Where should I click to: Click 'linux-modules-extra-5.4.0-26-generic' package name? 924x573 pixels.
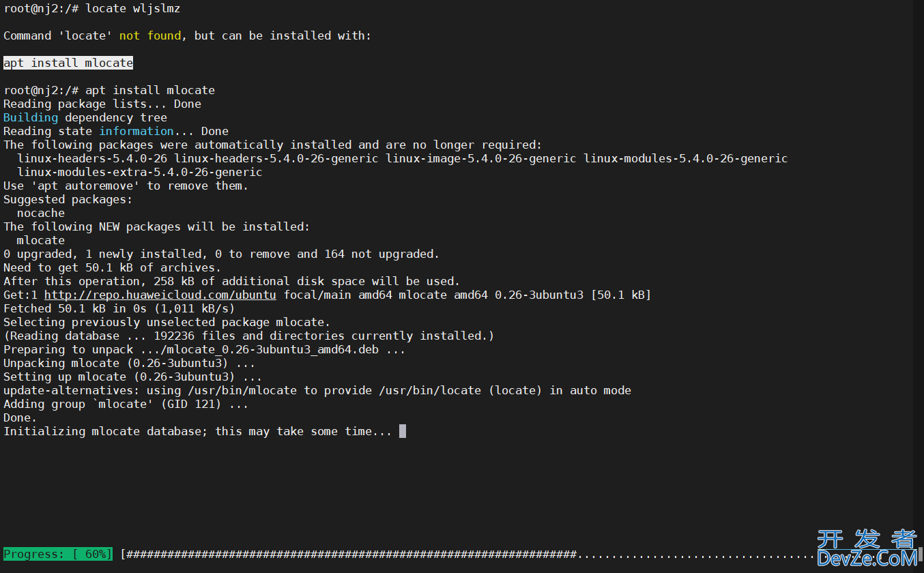click(x=140, y=172)
